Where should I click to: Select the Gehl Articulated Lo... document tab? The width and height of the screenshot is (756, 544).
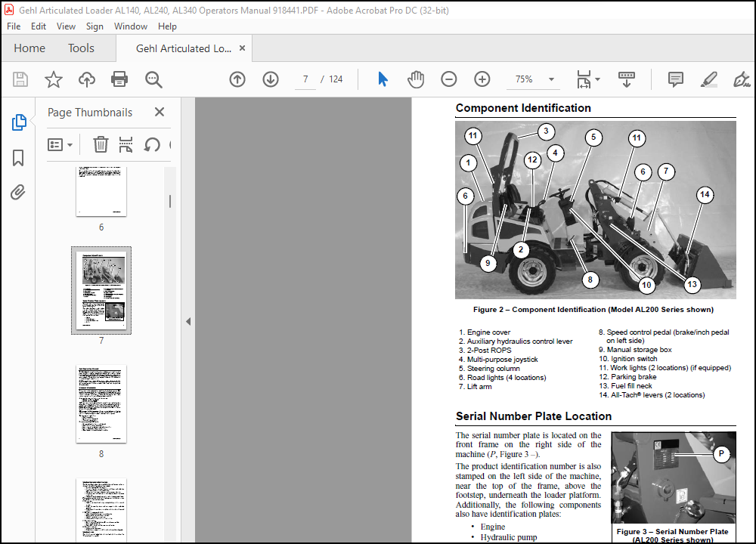184,48
